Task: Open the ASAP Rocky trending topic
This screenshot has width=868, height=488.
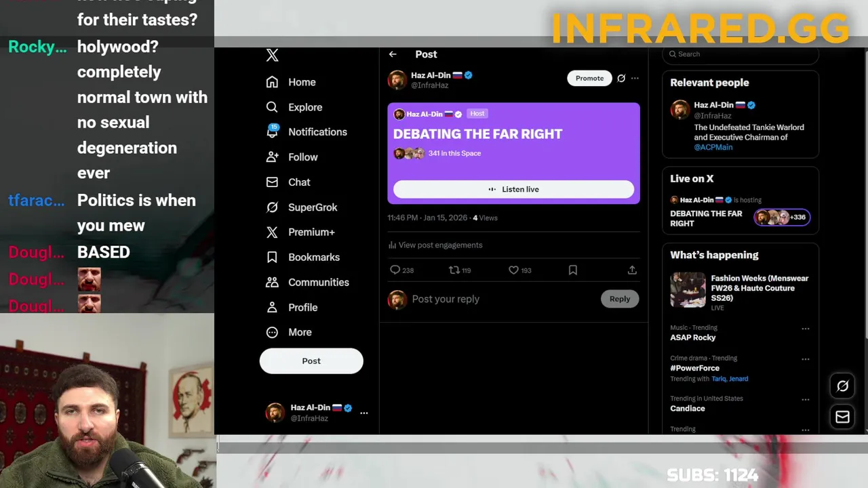Action: (693, 338)
